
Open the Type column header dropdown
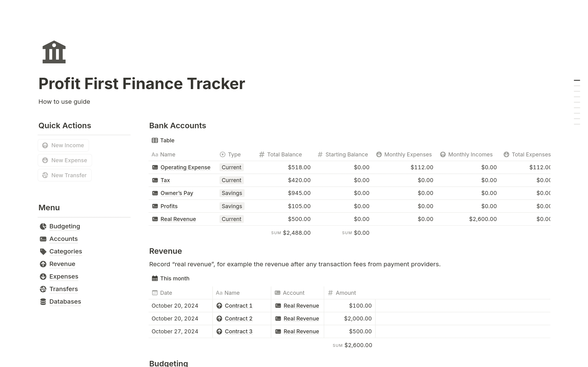click(230, 155)
